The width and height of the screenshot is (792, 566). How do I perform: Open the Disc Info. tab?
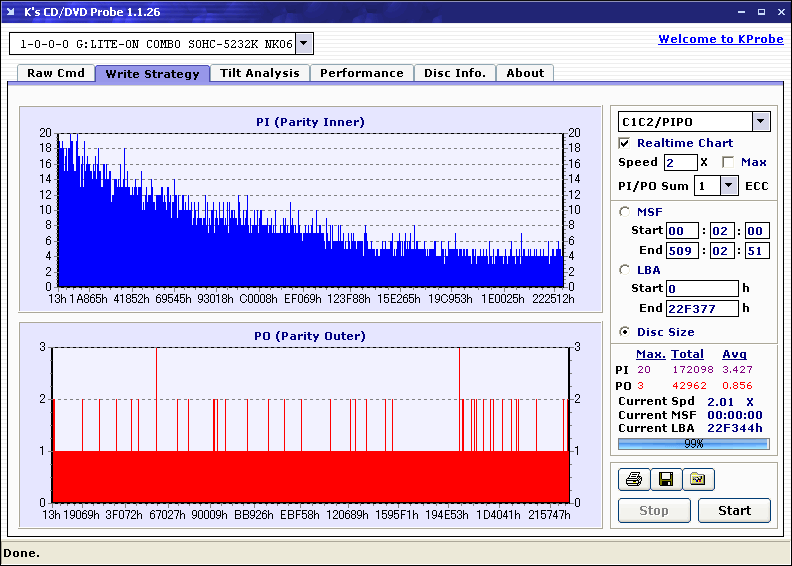(454, 73)
